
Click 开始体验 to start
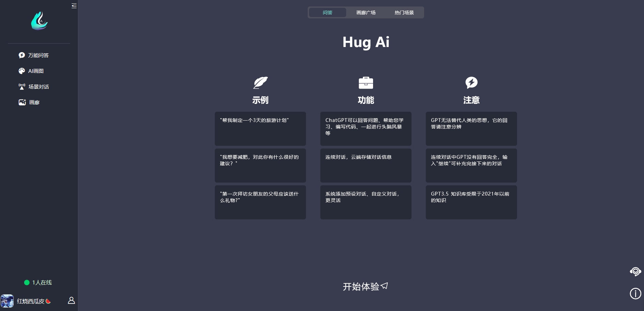point(361,286)
